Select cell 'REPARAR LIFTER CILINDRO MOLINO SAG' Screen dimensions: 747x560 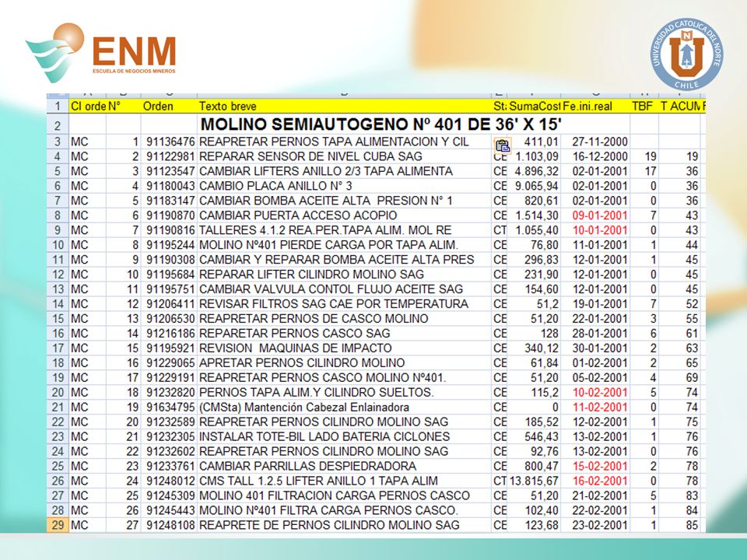[x=345, y=275]
